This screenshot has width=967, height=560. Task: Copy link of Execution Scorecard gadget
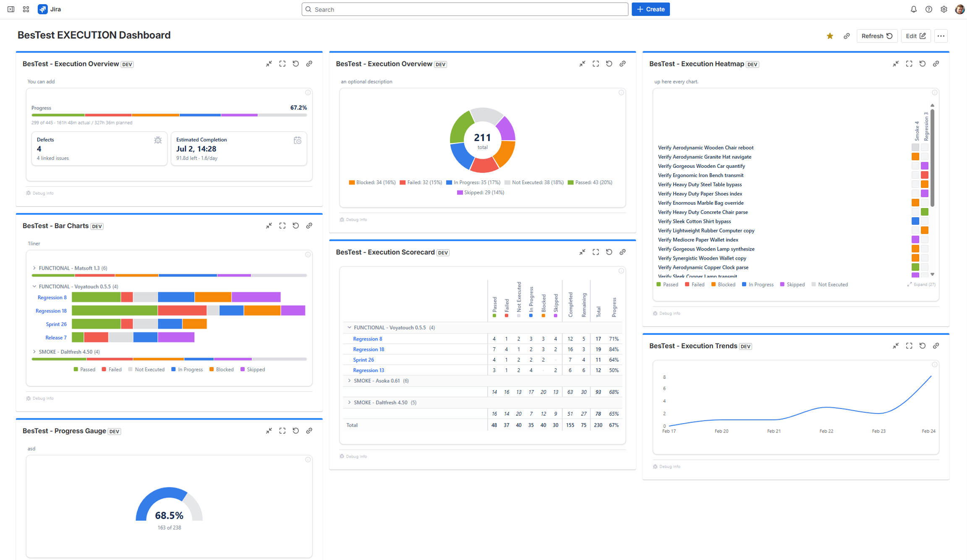(x=623, y=252)
